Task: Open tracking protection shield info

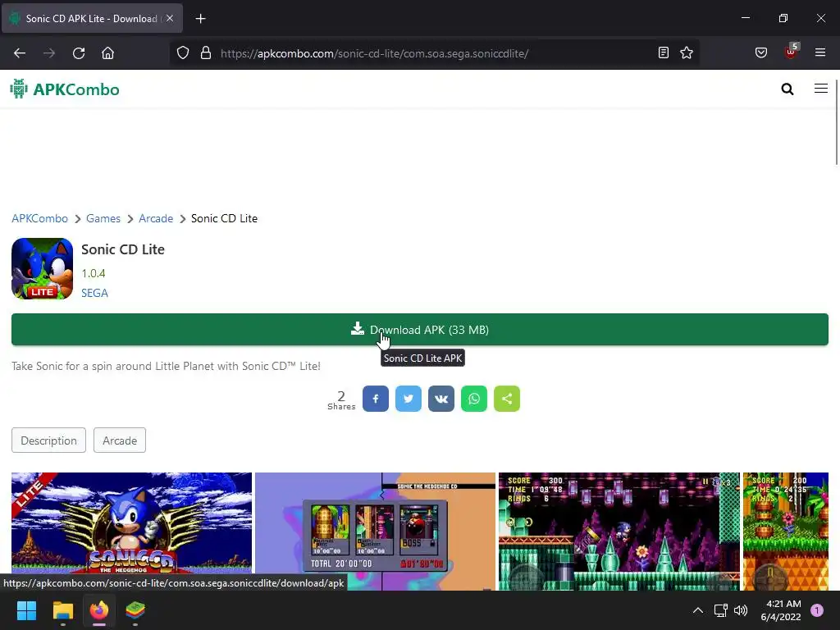Action: coord(183,53)
